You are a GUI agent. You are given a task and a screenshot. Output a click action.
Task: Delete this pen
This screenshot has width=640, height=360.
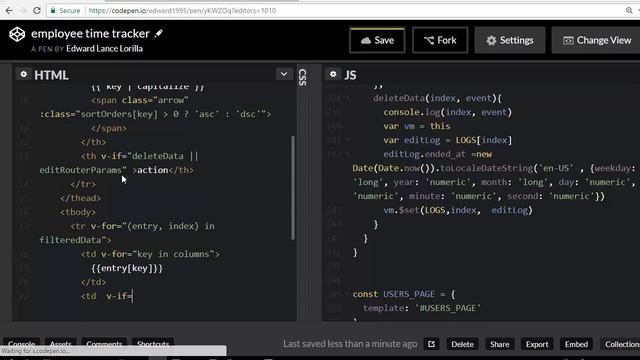(462, 344)
